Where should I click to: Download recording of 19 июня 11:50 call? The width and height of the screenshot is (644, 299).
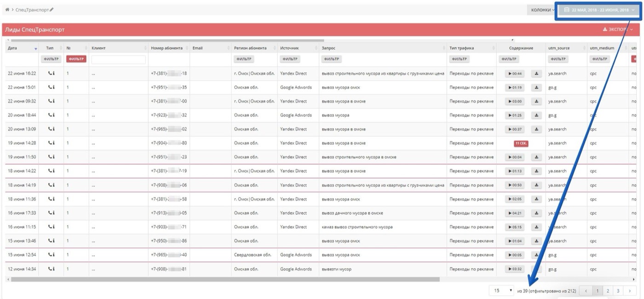click(x=536, y=157)
